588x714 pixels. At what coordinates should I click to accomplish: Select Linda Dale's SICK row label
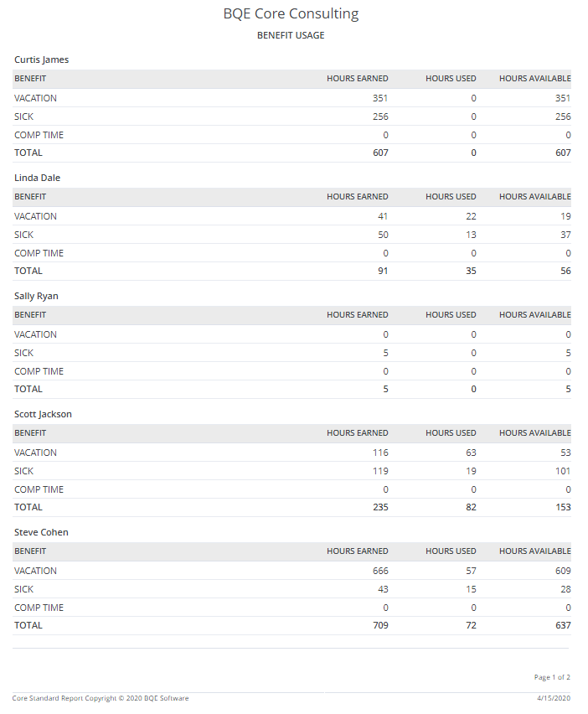click(23, 235)
